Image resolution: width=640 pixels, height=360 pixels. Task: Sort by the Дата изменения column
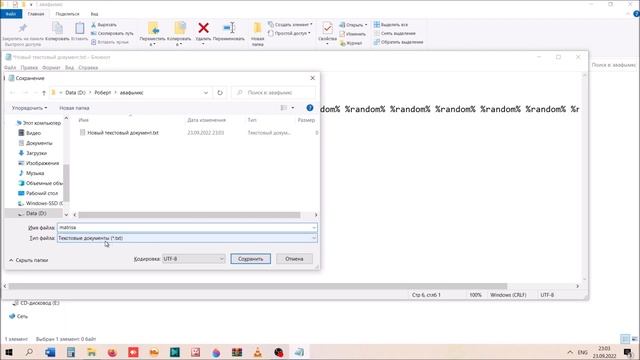(207, 120)
